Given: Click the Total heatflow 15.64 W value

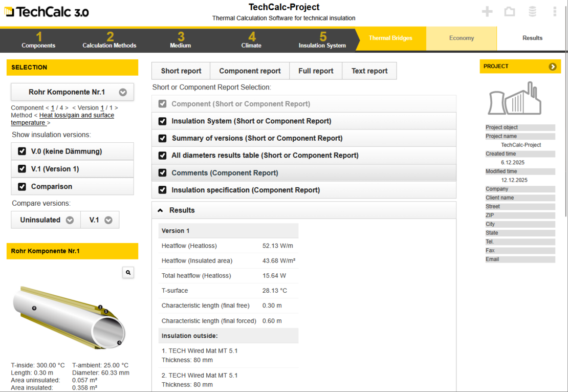Looking at the screenshot, I should [x=274, y=276].
